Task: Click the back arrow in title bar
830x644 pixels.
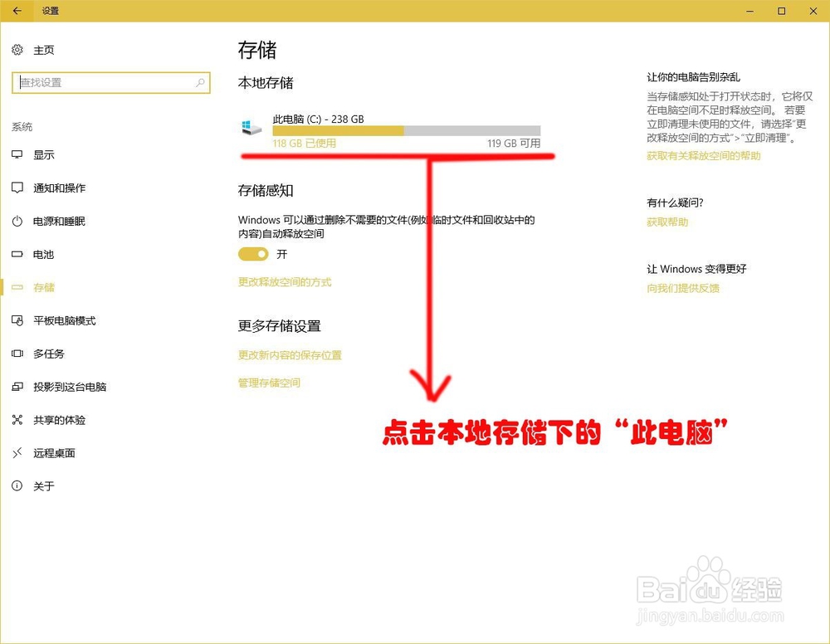Action: [x=17, y=11]
